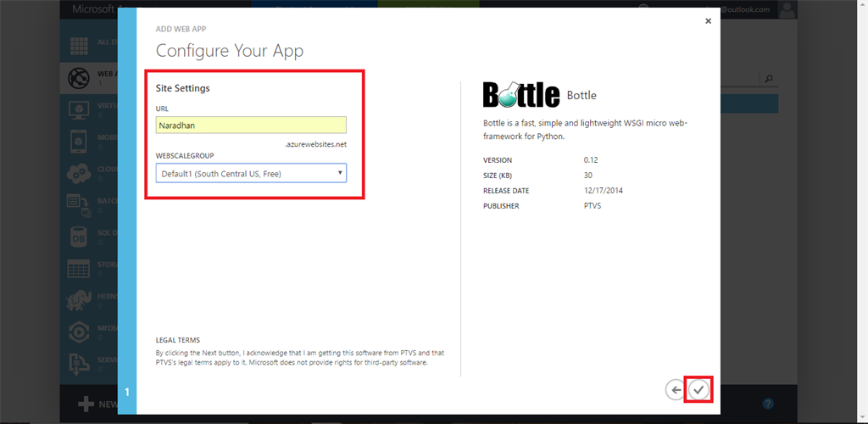Open the Service Bus icon in sidebar
Viewport: 868px width, 424px height.
click(79, 364)
